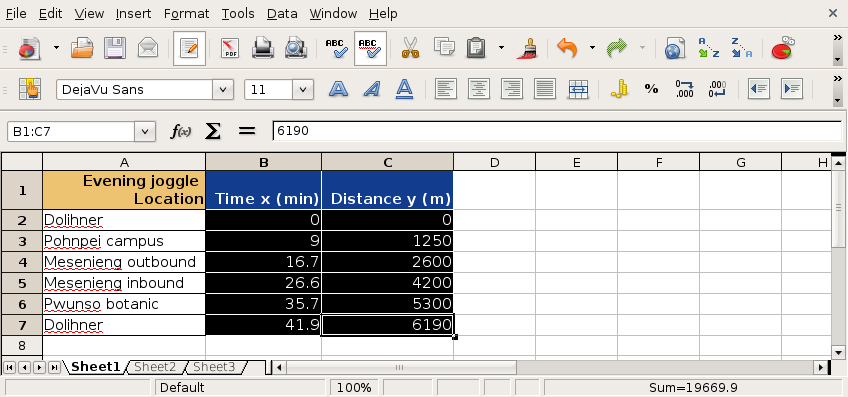Open the Undo history dropdown arrow
The width and height of the screenshot is (848, 397).
(x=592, y=48)
